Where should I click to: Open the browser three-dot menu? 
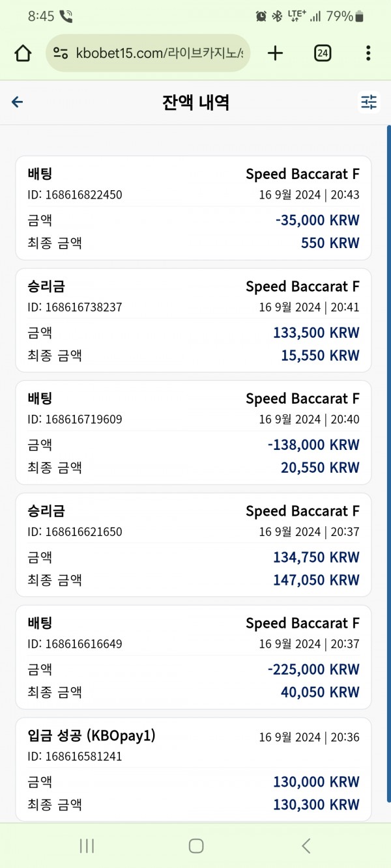[x=368, y=53]
